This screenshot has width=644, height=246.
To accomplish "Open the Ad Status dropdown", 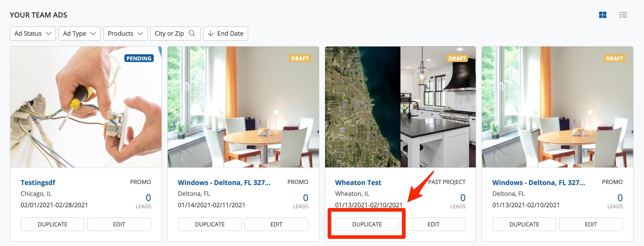I will (33, 34).
